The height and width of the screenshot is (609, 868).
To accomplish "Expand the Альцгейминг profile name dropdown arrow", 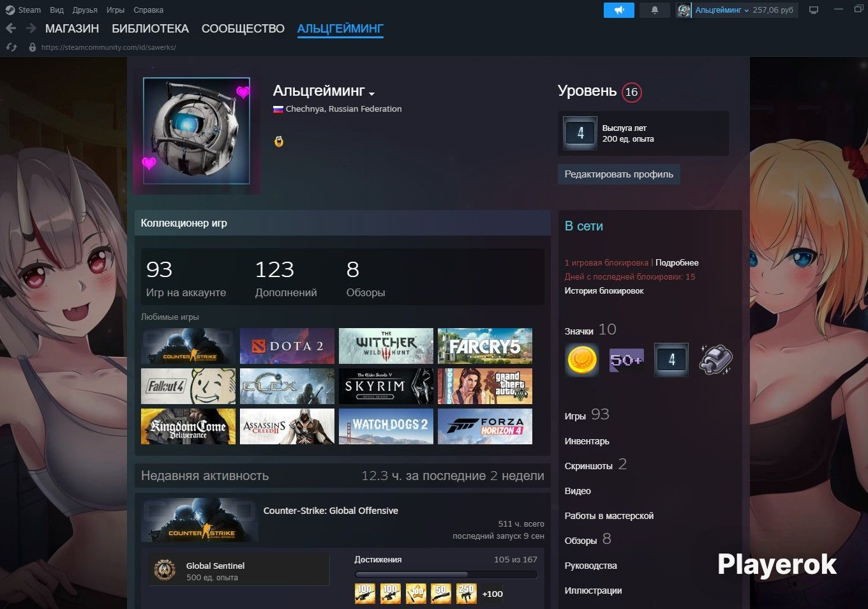I will 371,94.
